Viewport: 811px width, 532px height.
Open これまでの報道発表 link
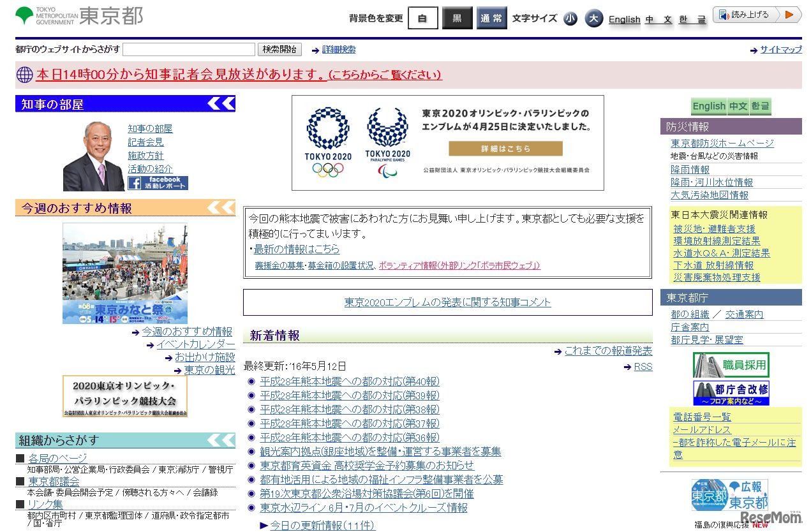click(x=608, y=351)
